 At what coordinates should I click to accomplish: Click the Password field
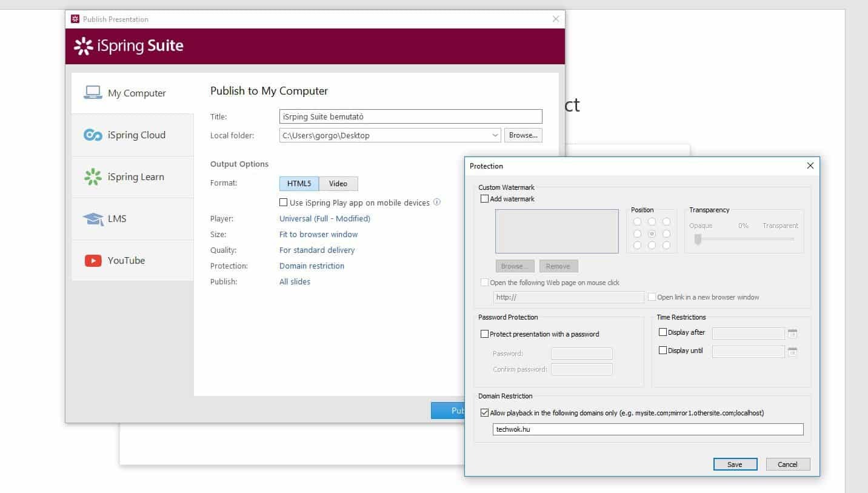(582, 354)
